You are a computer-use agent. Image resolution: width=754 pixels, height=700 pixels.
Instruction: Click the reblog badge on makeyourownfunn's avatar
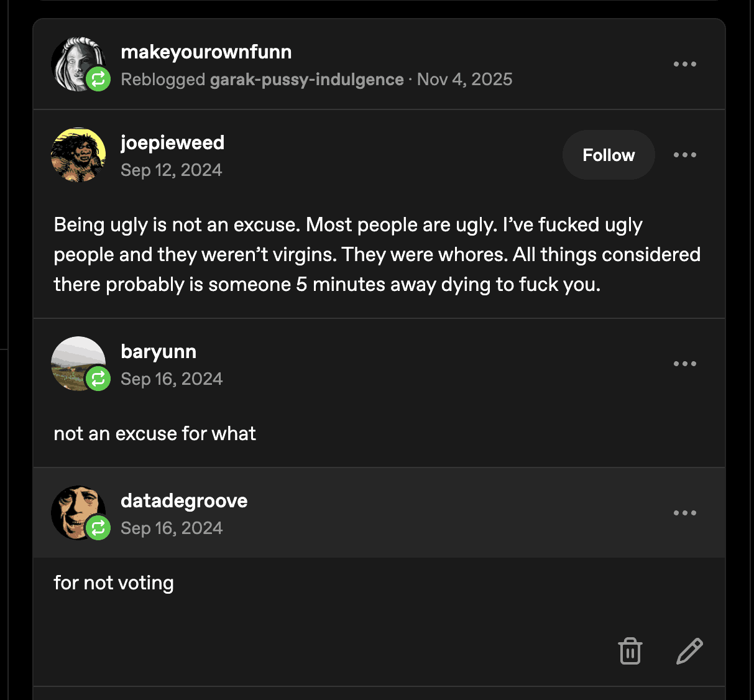tap(98, 79)
